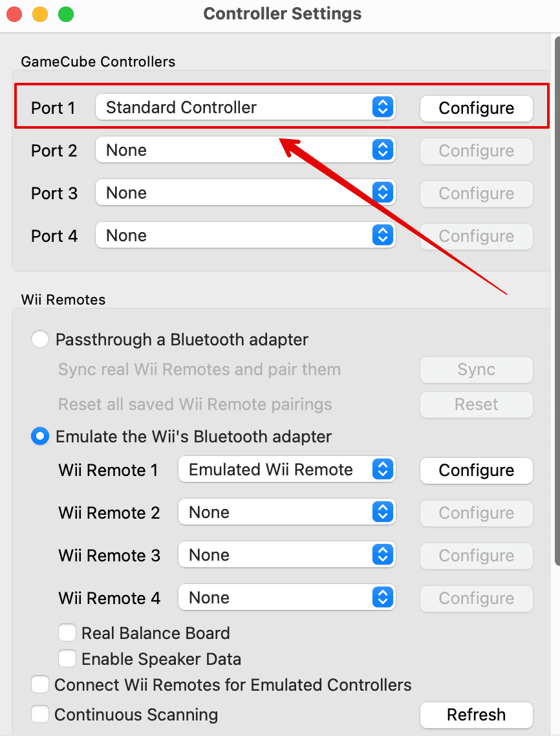Check Connect Wii Remotes for Emulated Controllers

pyautogui.click(x=40, y=685)
